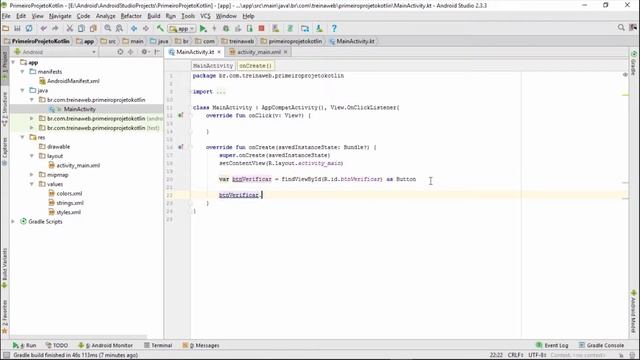The width and height of the screenshot is (640, 360).
Task: Toggle the Gradle side panel tab
Action: 634,63
